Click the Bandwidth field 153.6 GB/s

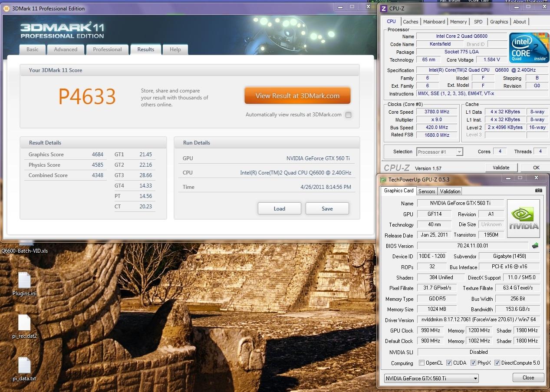pyautogui.click(x=517, y=310)
